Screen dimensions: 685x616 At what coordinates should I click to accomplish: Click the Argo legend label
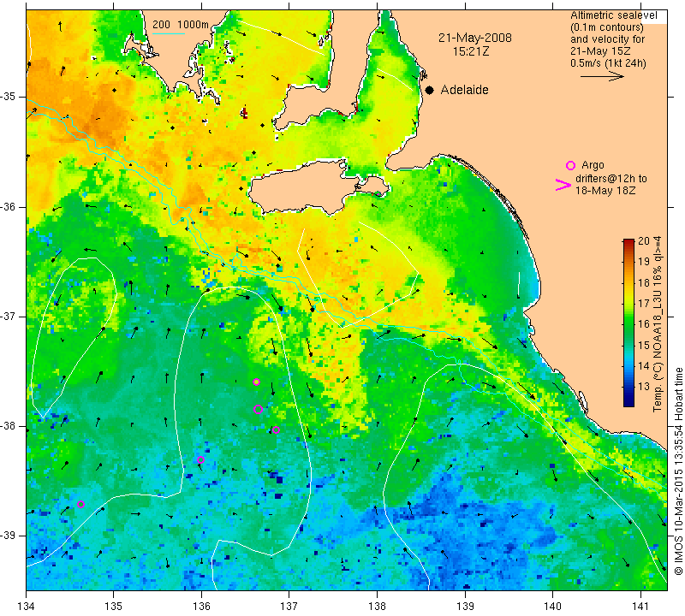click(593, 165)
